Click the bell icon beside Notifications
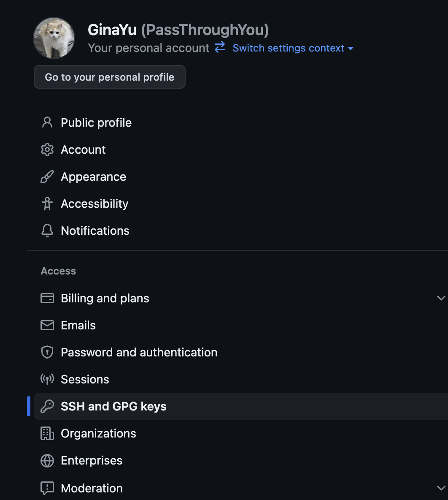448x500 pixels. coord(47,231)
